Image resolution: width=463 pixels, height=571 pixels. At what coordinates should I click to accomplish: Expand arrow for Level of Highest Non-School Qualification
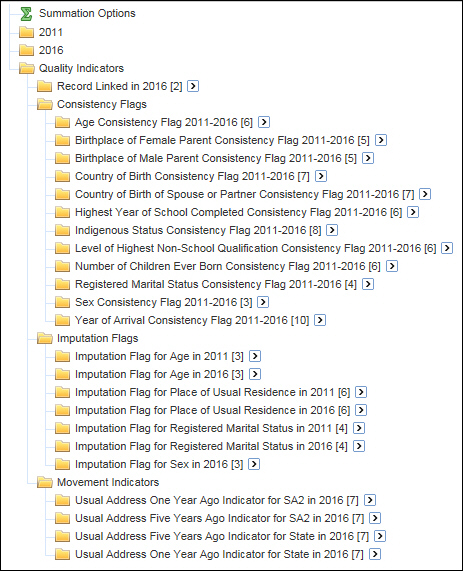(x=447, y=248)
